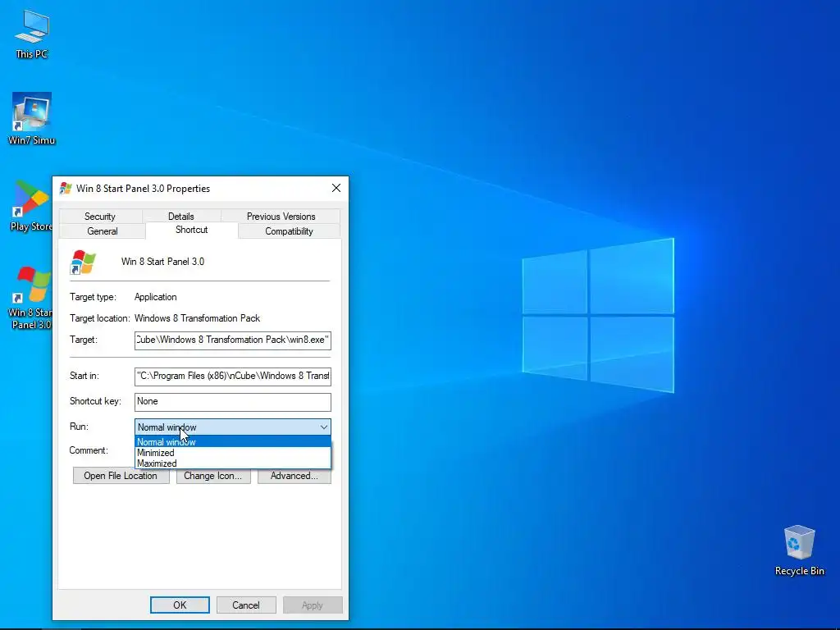Image resolution: width=840 pixels, height=630 pixels.
Task: Switch to the Security tab
Action: coord(100,216)
